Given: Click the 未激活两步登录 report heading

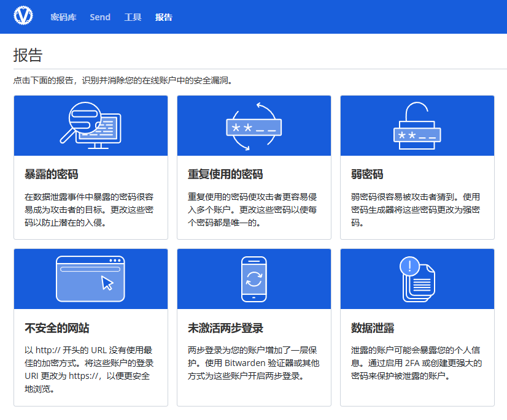Looking at the screenshot, I should tap(225, 328).
